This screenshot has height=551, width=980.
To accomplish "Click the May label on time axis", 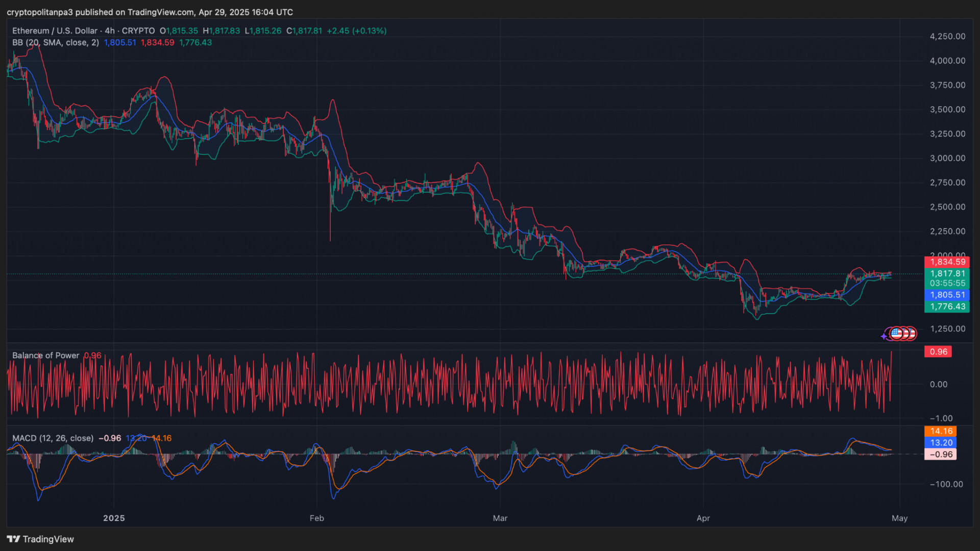I will point(899,518).
